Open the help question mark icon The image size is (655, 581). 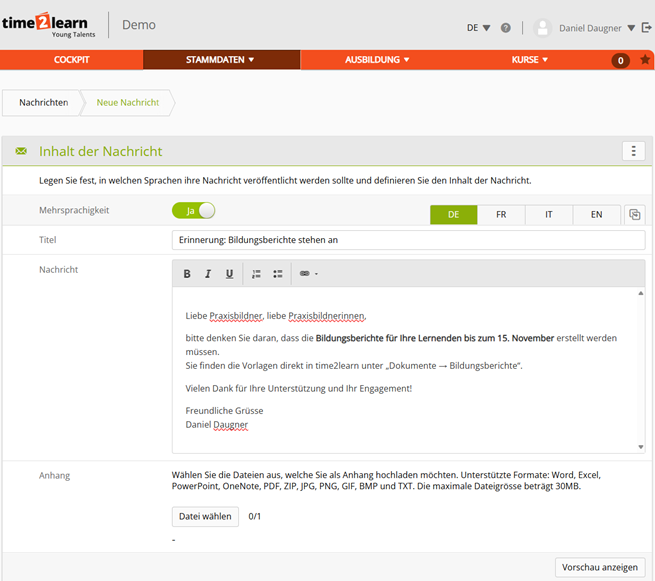click(506, 28)
